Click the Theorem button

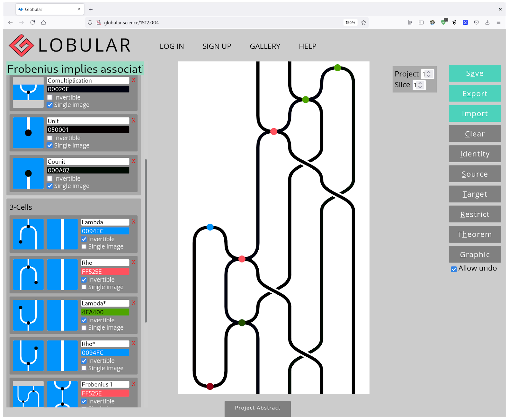pyautogui.click(x=475, y=234)
